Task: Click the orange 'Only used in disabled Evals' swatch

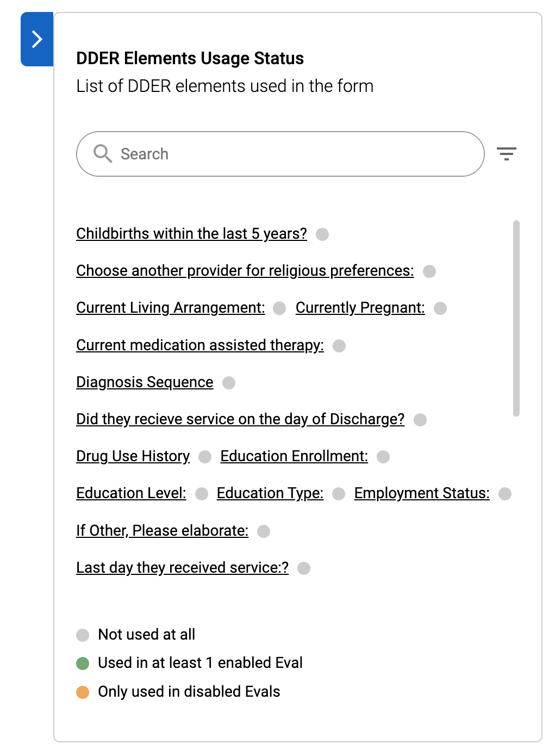Action: (x=83, y=692)
